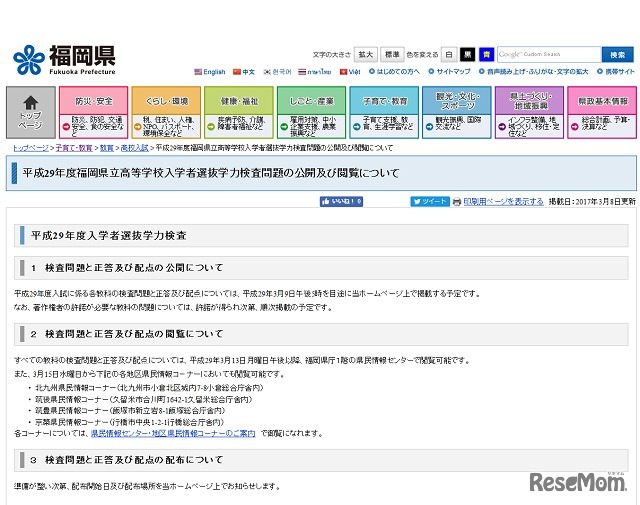Open the 県政基本情報 menu tab
640x505 pixels.
point(602,101)
